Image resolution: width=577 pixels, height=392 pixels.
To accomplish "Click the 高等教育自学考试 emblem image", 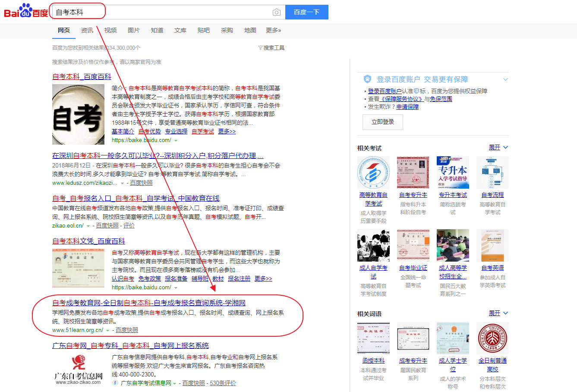I will coord(373,173).
